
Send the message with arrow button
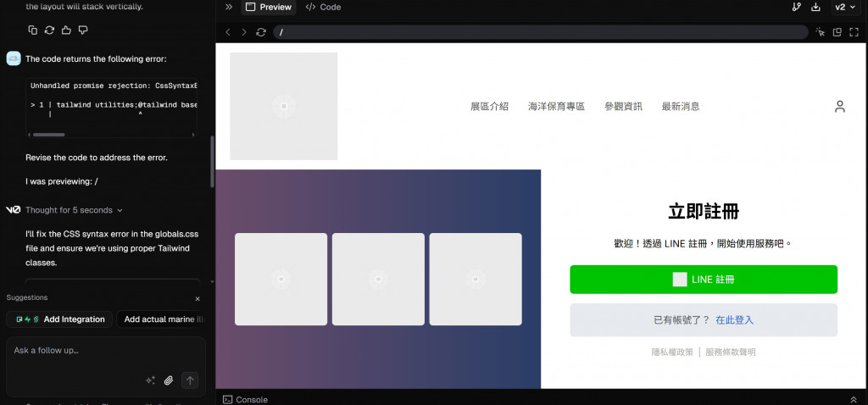(x=190, y=380)
